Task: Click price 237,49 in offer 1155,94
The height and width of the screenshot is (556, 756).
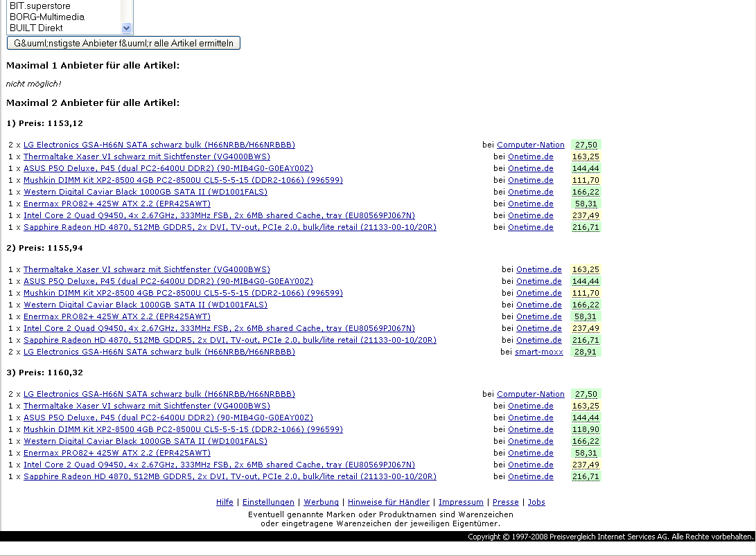Action: click(x=586, y=329)
